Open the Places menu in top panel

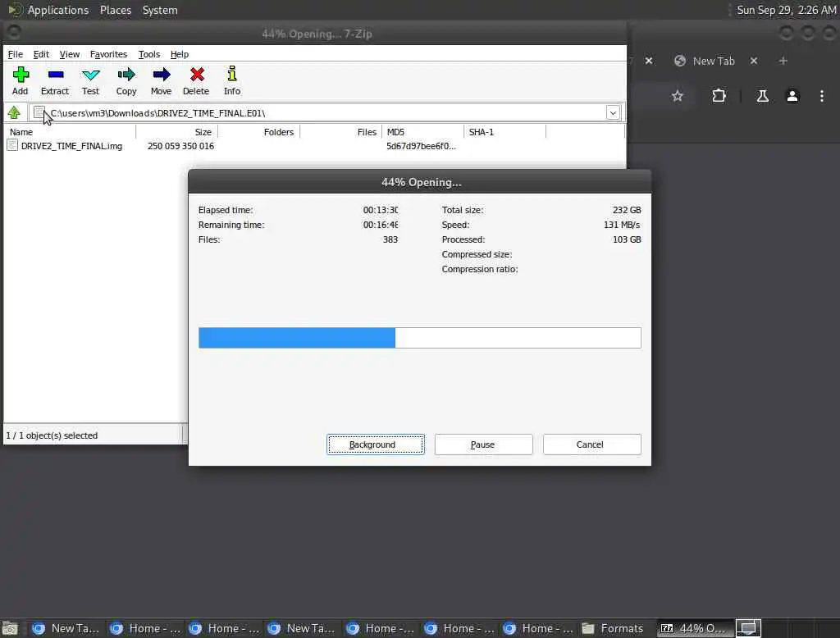click(116, 10)
